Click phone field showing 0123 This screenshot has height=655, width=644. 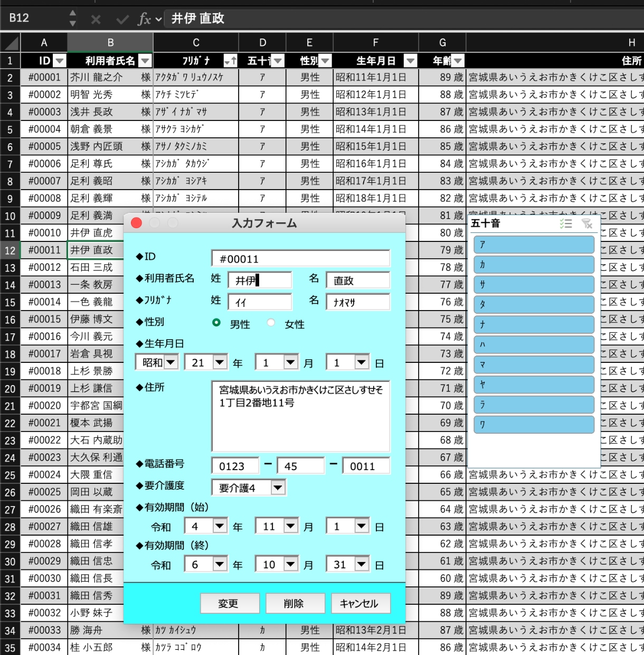(x=235, y=465)
